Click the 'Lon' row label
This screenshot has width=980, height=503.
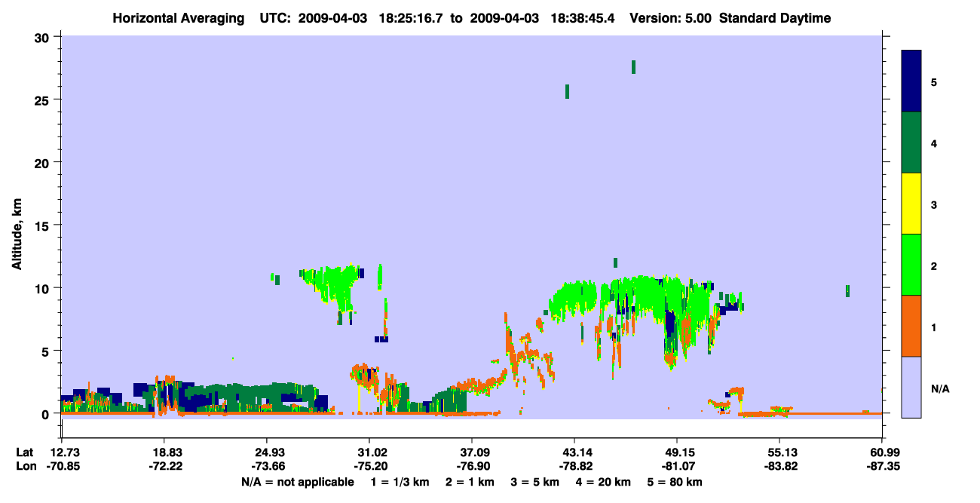tap(25, 466)
